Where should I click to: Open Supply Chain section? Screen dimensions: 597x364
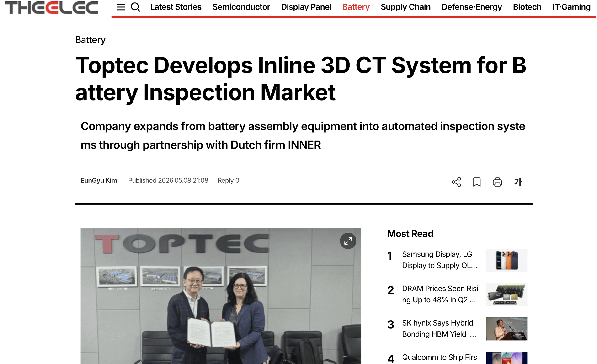[x=405, y=7]
